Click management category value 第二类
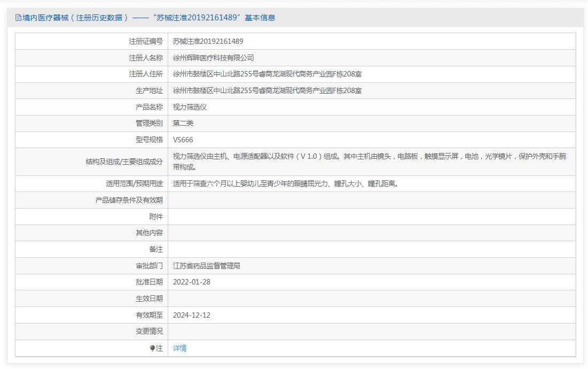This screenshot has height=369, width=588. pos(183,123)
